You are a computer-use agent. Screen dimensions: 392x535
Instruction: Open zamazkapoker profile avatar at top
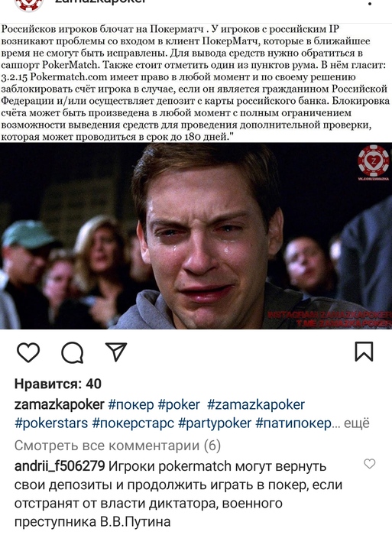point(29,5)
